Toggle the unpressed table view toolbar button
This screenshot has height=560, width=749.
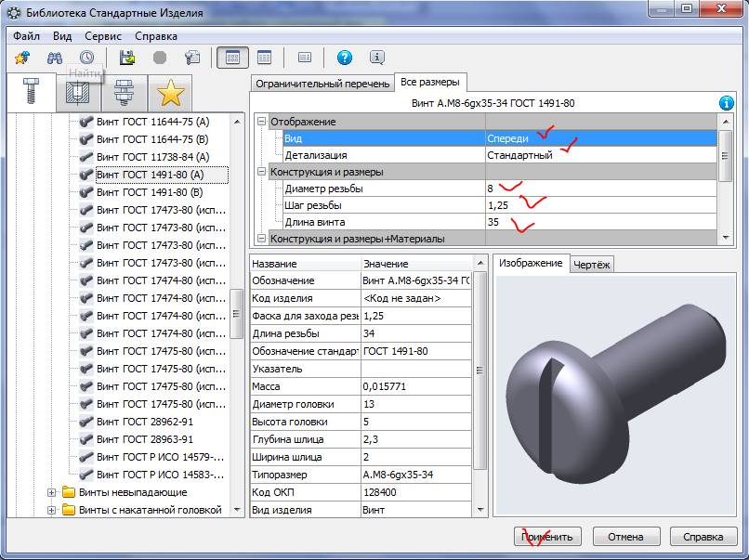click(x=264, y=58)
